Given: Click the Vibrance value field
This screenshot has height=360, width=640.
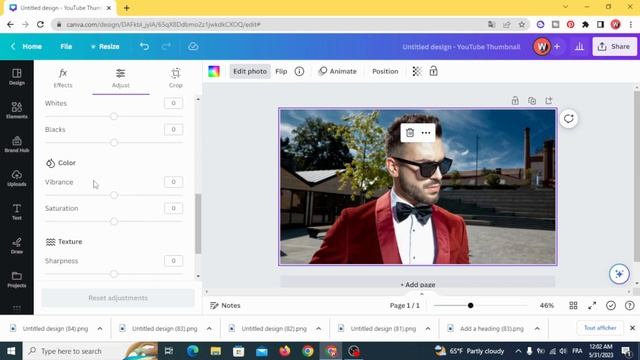Looking at the screenshot, I should click(173, 182).
